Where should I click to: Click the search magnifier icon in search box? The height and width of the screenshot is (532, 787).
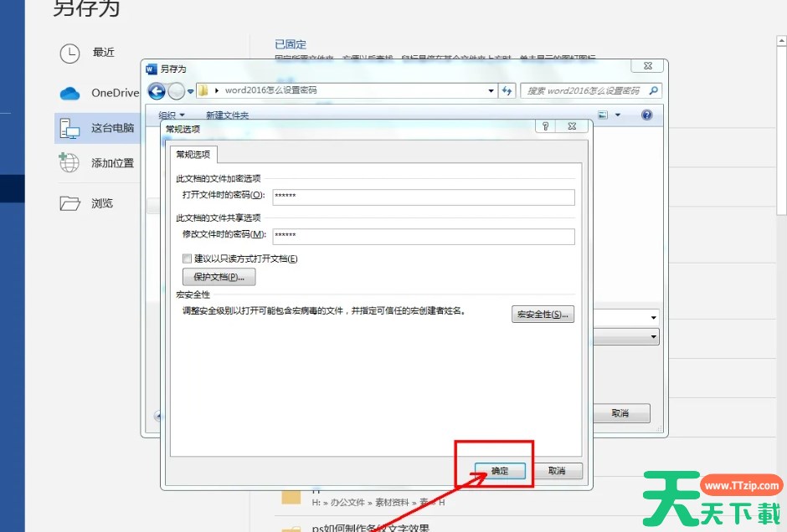tap(653, 90)
